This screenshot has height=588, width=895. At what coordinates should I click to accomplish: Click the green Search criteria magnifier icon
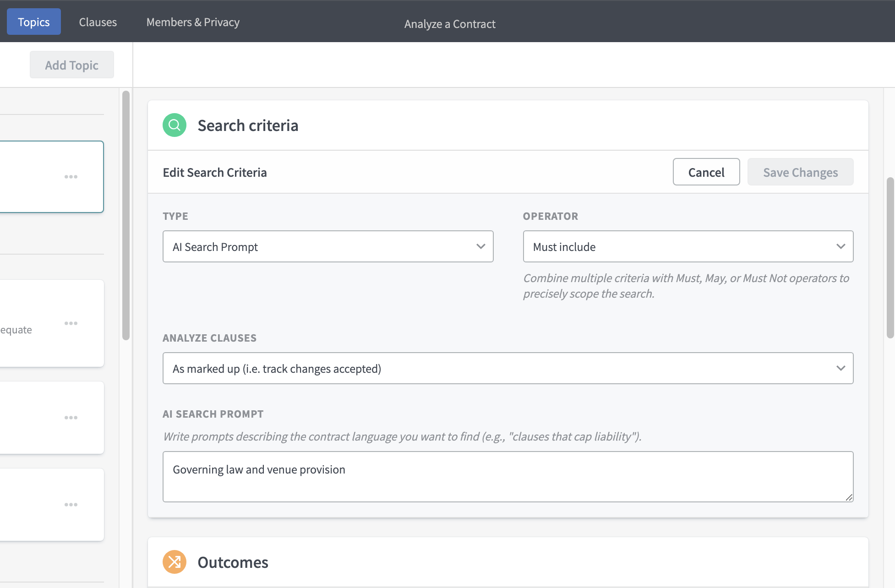click(x=175, y=125)
